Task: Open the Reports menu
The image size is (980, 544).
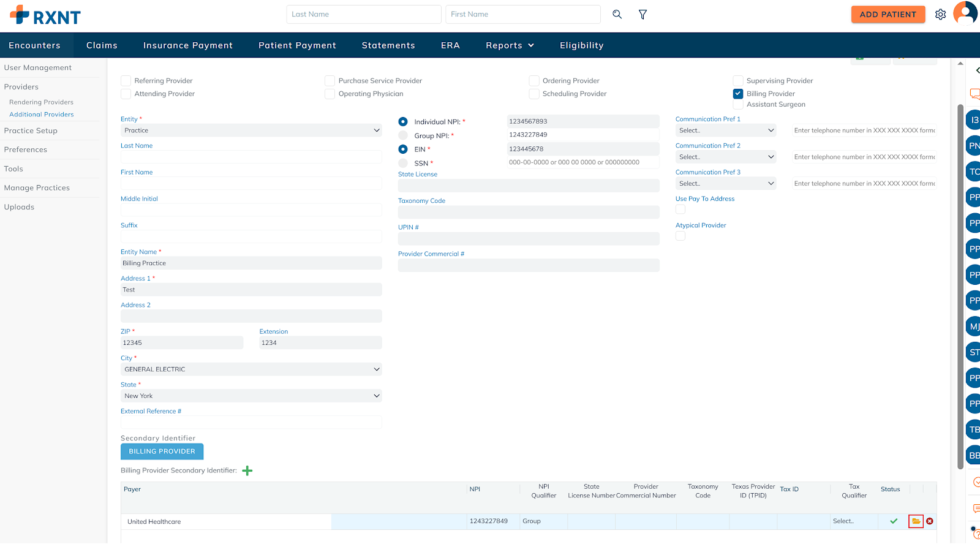Action: click(x=510, y=45)
